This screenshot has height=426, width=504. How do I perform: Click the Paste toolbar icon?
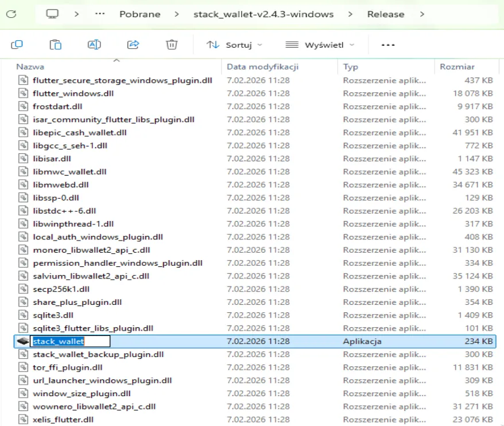tap(55, 44)
